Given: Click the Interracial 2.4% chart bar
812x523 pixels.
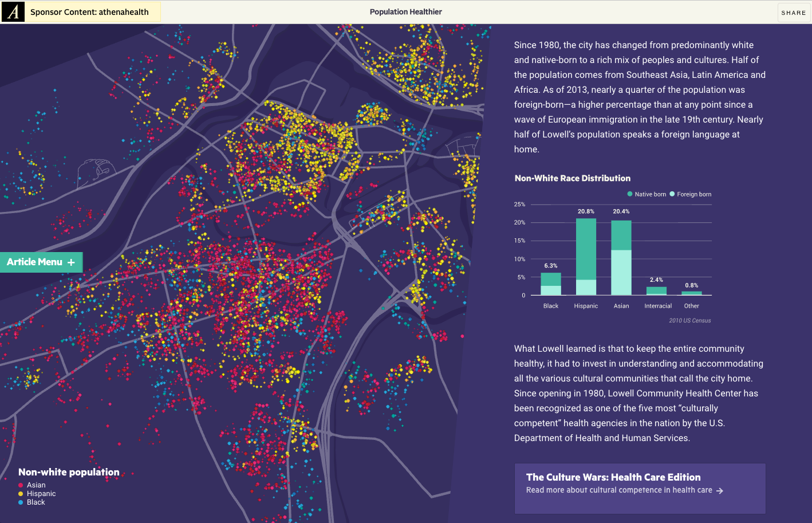Looking at the screenshot, I should [x=656, y=290].
